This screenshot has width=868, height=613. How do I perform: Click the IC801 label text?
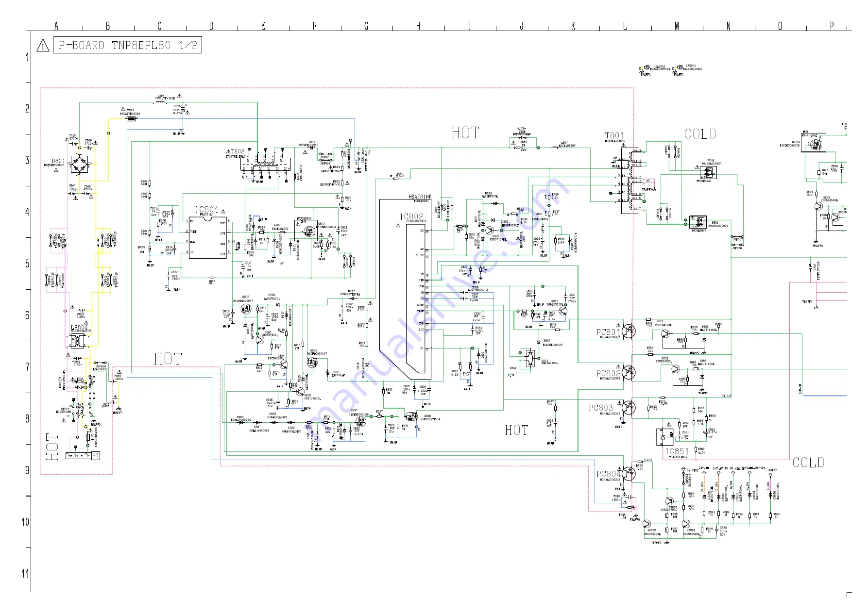tap(207, 210)
